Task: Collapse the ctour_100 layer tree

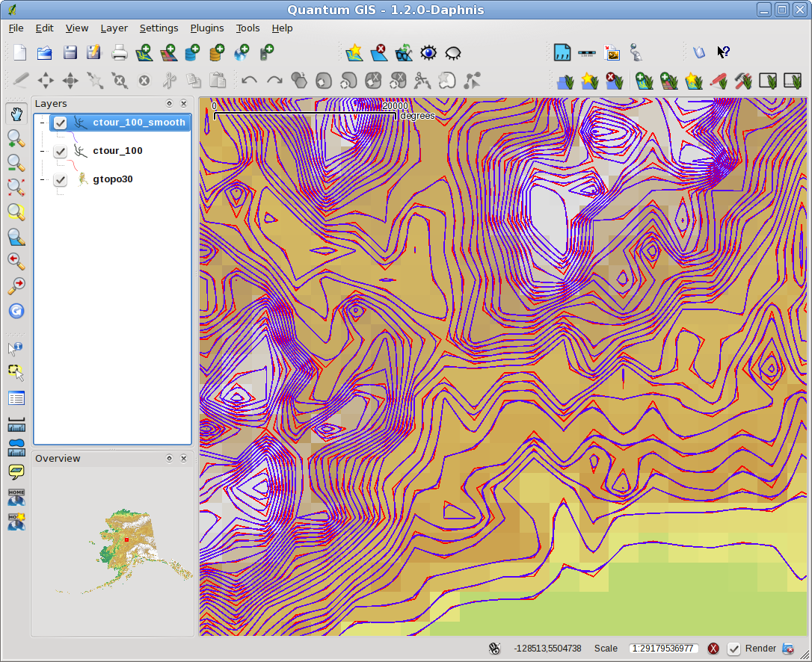Action: click(x=43, y=151)
